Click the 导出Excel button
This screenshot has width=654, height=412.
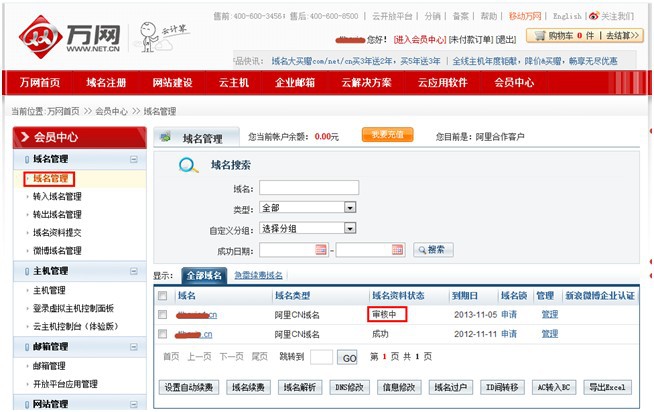coord(607,387)
